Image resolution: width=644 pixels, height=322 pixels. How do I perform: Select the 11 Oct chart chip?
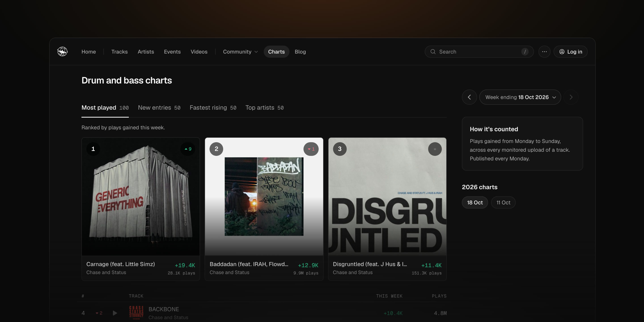pyautogui.click(x=503, y=203)
